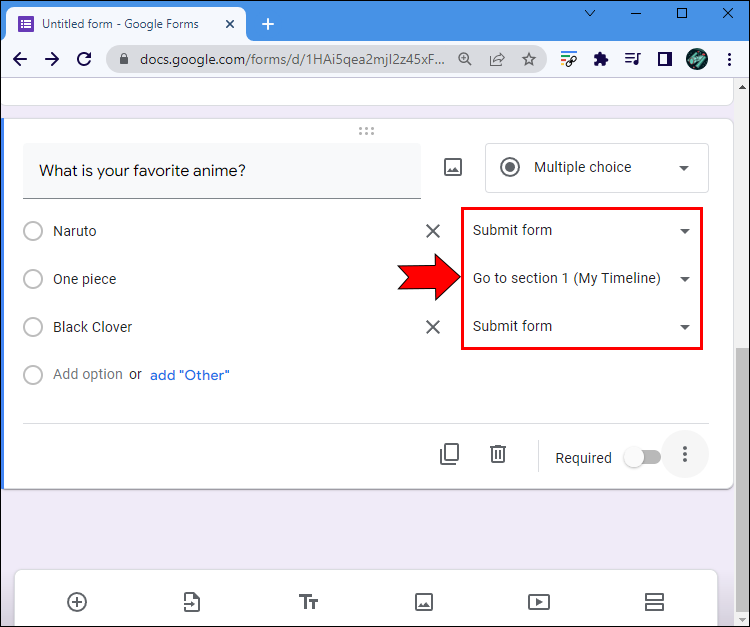Remove the Black Clover option
This screenshot has height=627, width=750.
(433, 327)
